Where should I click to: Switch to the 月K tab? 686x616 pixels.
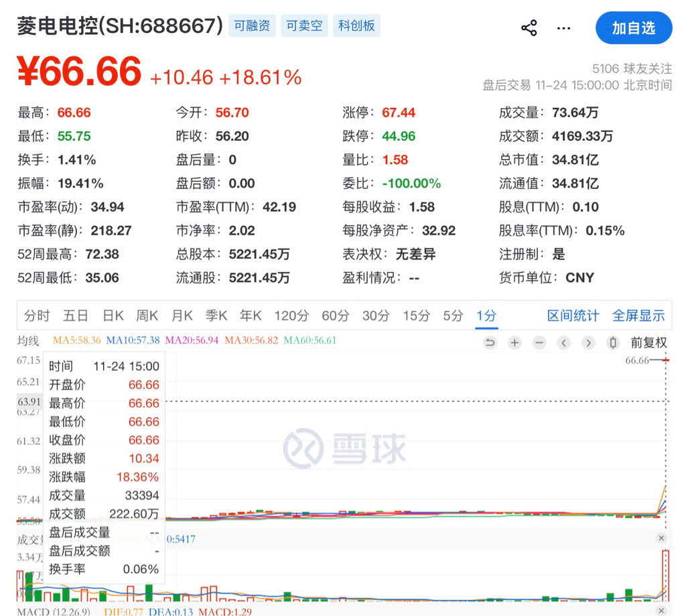182,316
